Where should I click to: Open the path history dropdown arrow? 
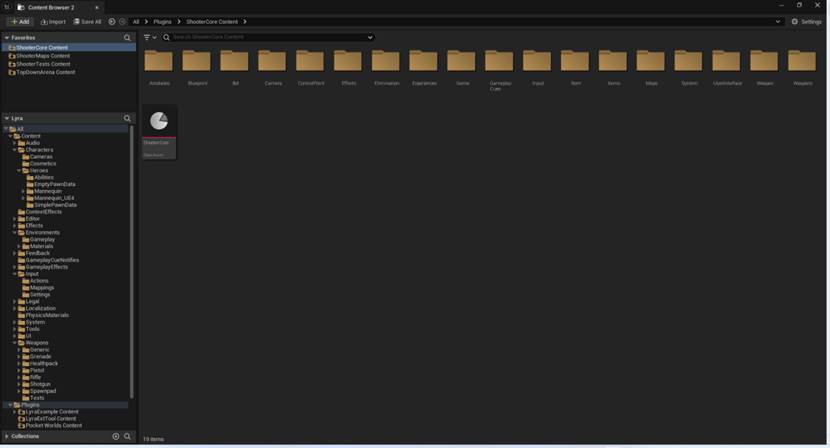click(x=778, y=21)
